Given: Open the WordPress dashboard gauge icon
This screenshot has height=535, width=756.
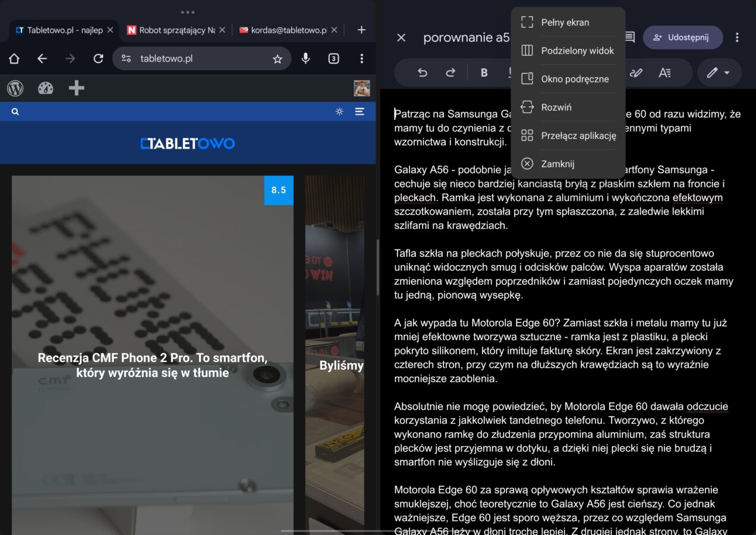Looking at the screenshot, I should coord(46,88).
